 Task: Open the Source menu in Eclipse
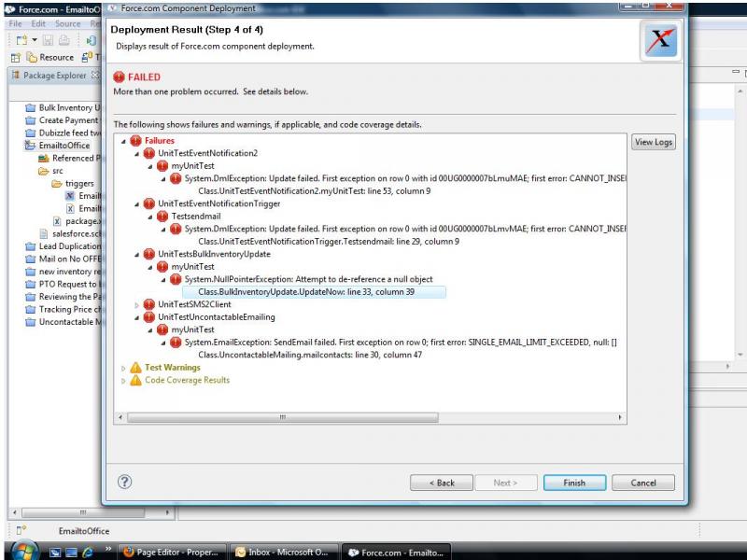pyautogui.click(x=67, y=24)
